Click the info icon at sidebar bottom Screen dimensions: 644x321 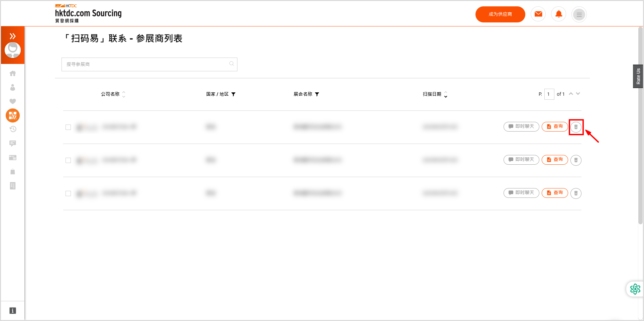[13, 311]
